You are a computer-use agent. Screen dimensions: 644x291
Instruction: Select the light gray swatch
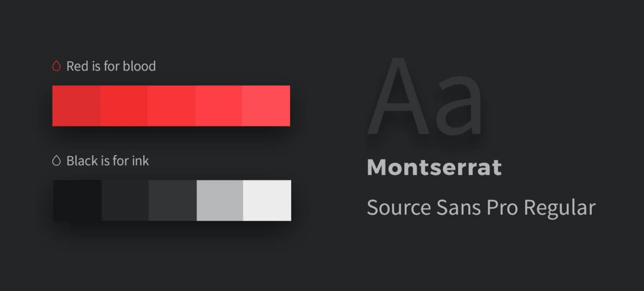pyautogui.click(x=220, y=200)
